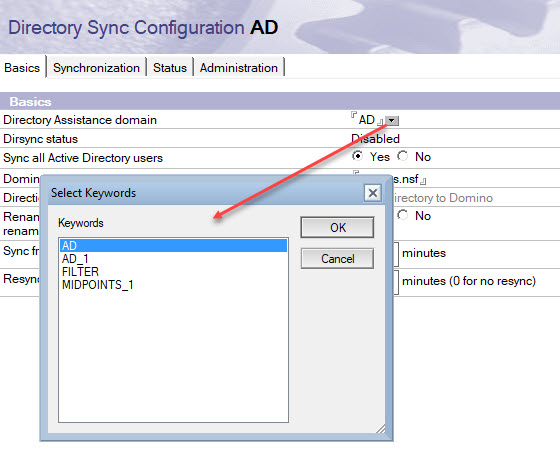Open Directory Assistance domain dropdown arrow
Screen dimensions: 560x452
click(x=392, y=121)
